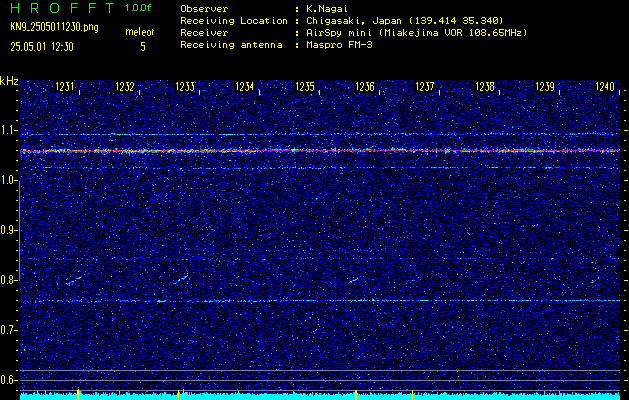Image resolution: width=629 pixels, height=400 pixels.
Task: Click the 0.8 kHz frequency label
Action: click(x=8, y=280)
